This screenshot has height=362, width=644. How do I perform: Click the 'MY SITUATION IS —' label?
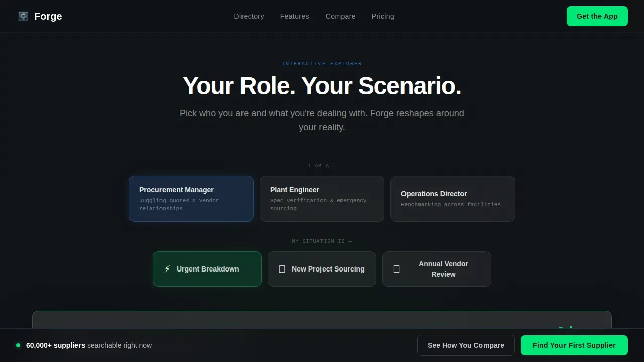click(322, 241)
